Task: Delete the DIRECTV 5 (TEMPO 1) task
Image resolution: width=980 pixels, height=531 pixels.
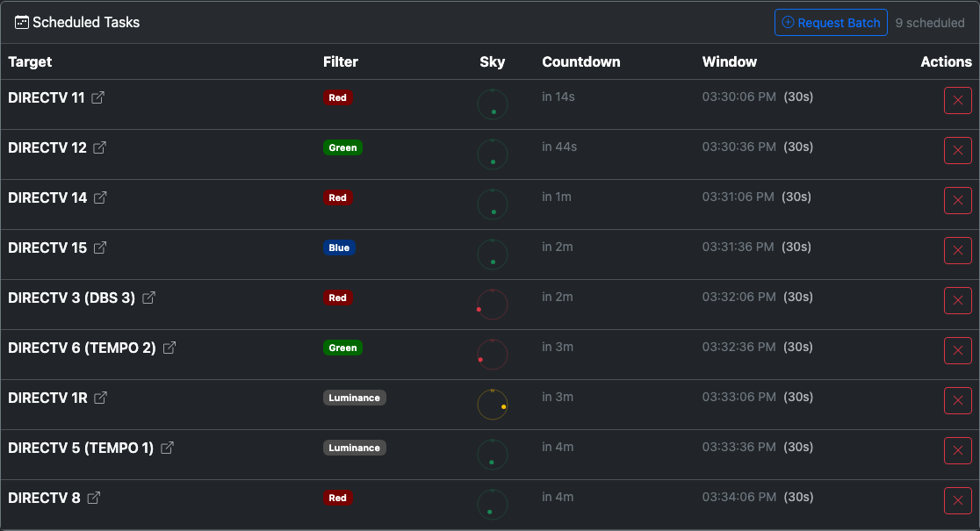Action: [957, 450]
